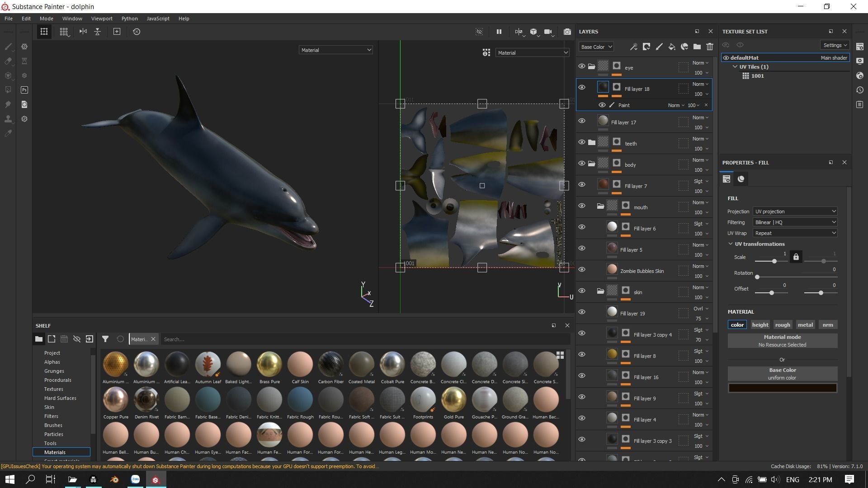The image size is (868, 488).
Task: Collapse the UV Tiles tree node
Action: click(735, 67)
